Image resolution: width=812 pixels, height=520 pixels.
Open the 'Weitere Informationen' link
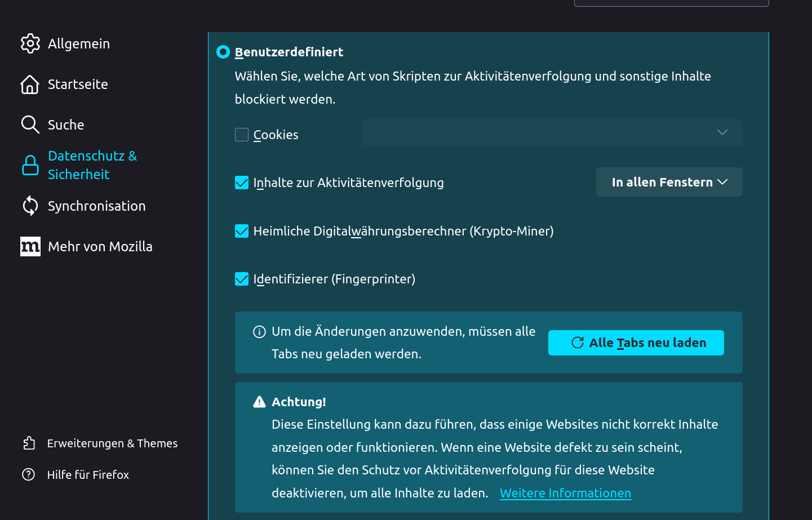[x=565, y=493]
